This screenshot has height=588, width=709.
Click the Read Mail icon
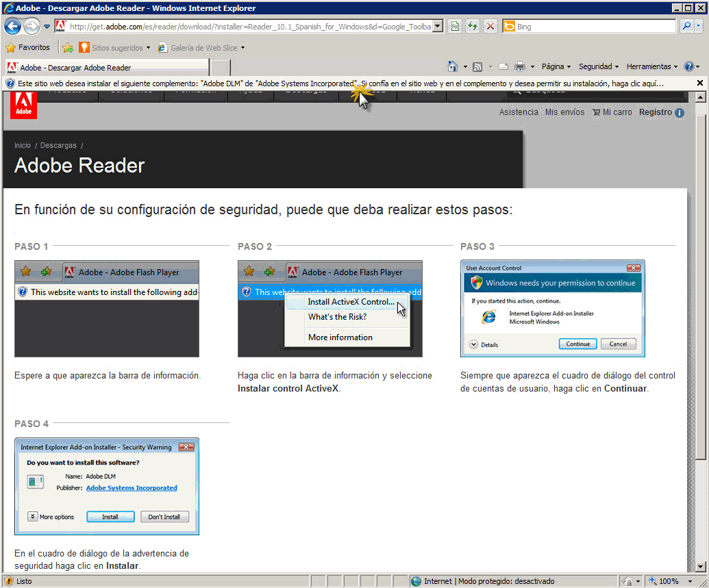(x=503, y=67)
